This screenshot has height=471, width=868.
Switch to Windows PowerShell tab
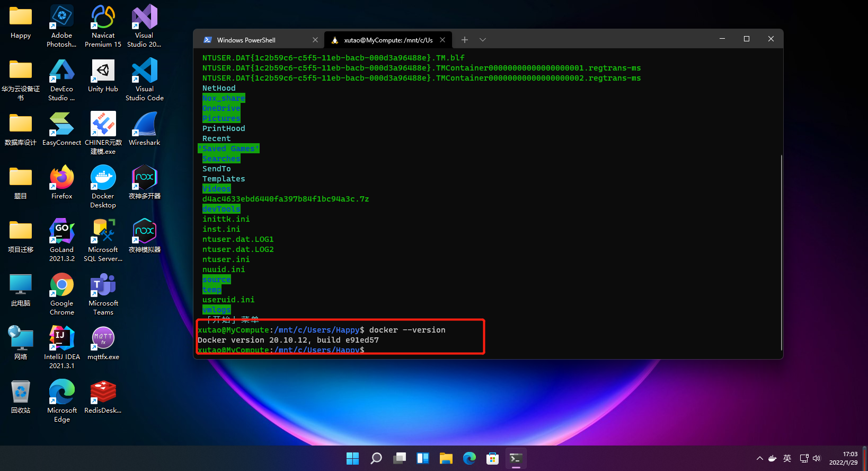click(x=259, y=40)
